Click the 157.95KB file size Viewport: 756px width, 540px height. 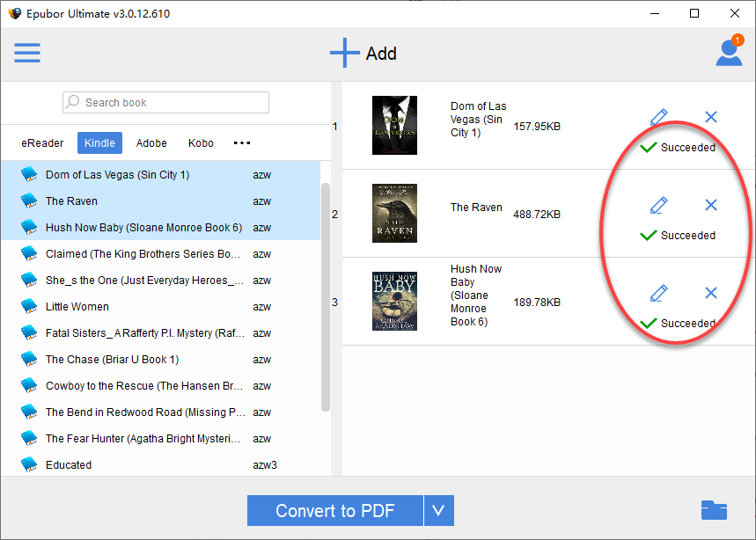pos(537,127)
